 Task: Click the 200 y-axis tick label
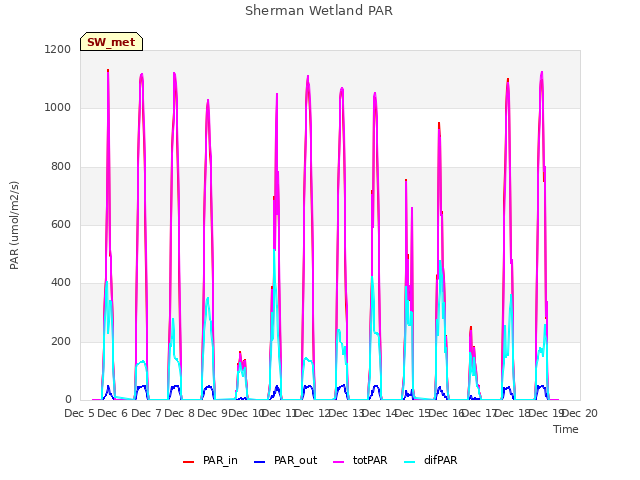tap(61, 342)
